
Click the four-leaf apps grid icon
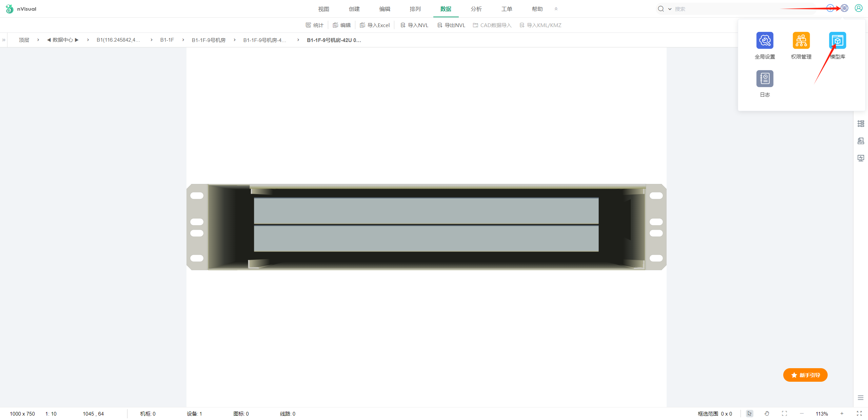click(x=844, y=8)
